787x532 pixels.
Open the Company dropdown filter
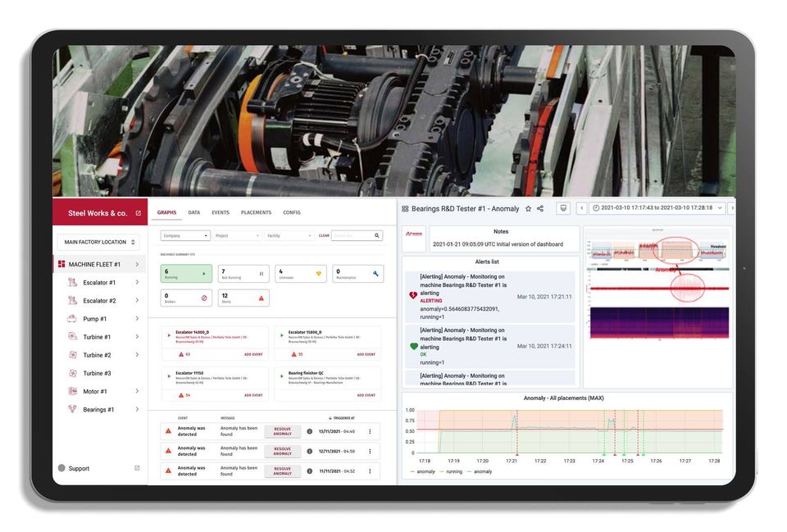184,235
